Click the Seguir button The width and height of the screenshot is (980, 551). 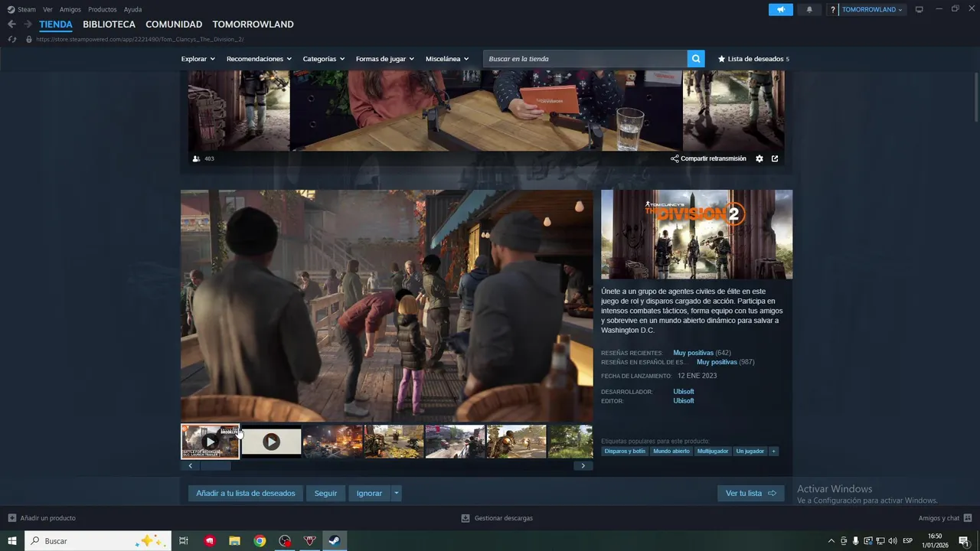tap(325, 494)
